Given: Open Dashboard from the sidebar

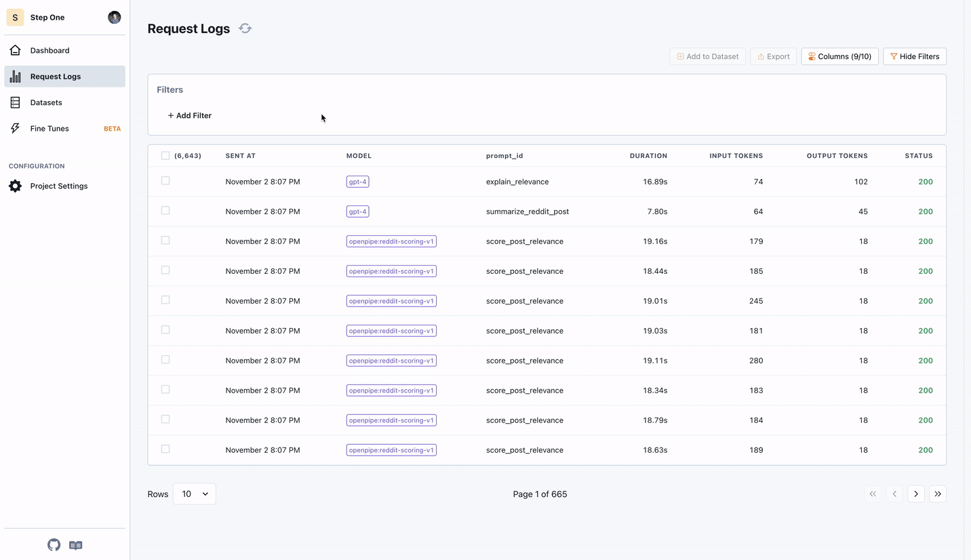Looking at the screenshot, I should click(49, 50).
